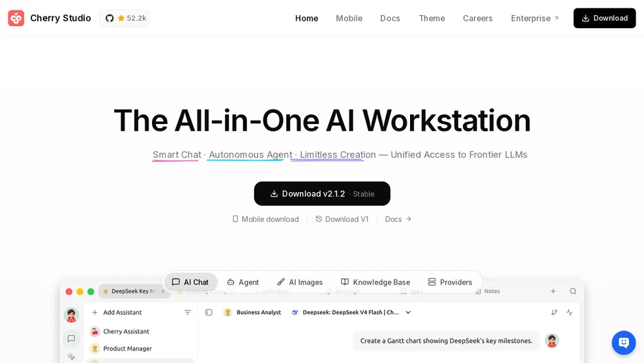
Task: Toggle the sidebar panel icon
Action: pyautogui.click(x=208, y=313)
